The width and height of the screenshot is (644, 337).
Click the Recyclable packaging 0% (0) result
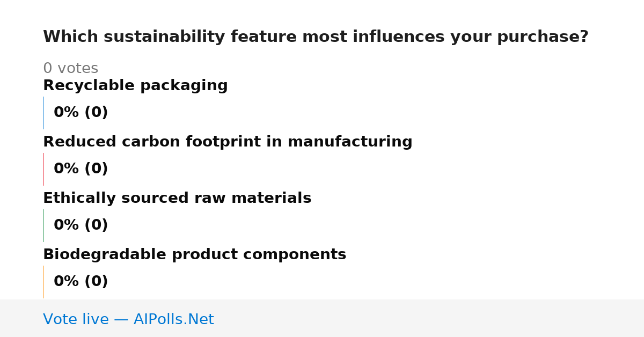pos(80,113)
